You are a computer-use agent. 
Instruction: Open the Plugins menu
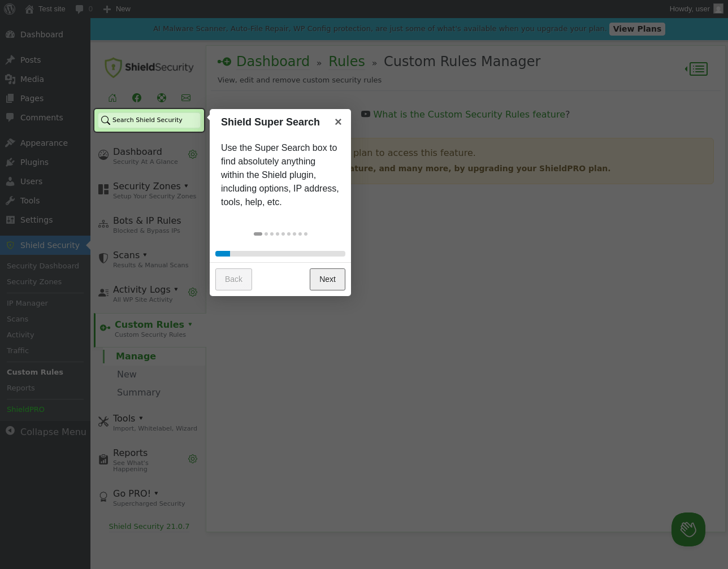pyautogui.click(x=45, y=162)
